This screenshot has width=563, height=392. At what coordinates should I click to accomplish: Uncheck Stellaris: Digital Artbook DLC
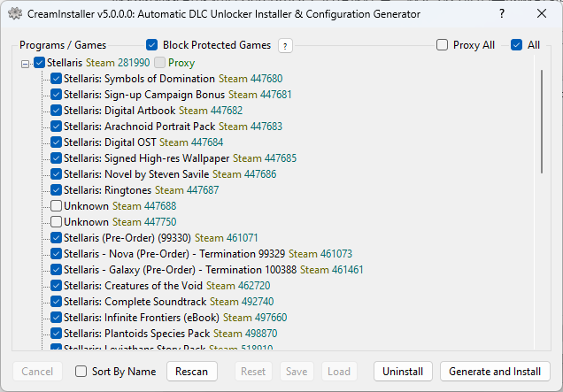tap(56, 111)
